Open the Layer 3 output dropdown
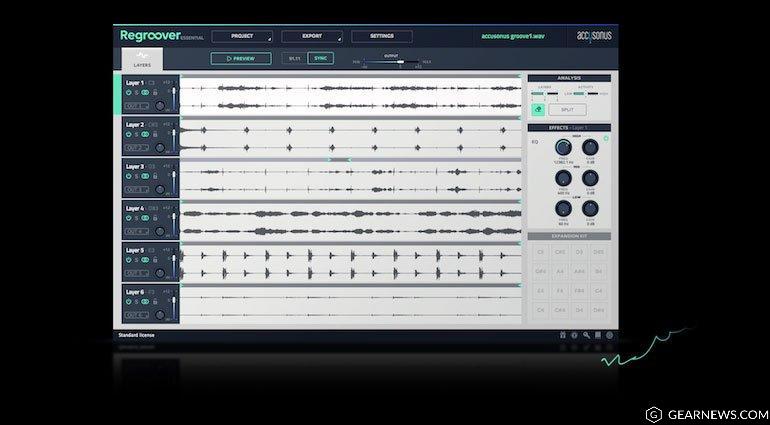770x425 pixels. coord(137,190)
